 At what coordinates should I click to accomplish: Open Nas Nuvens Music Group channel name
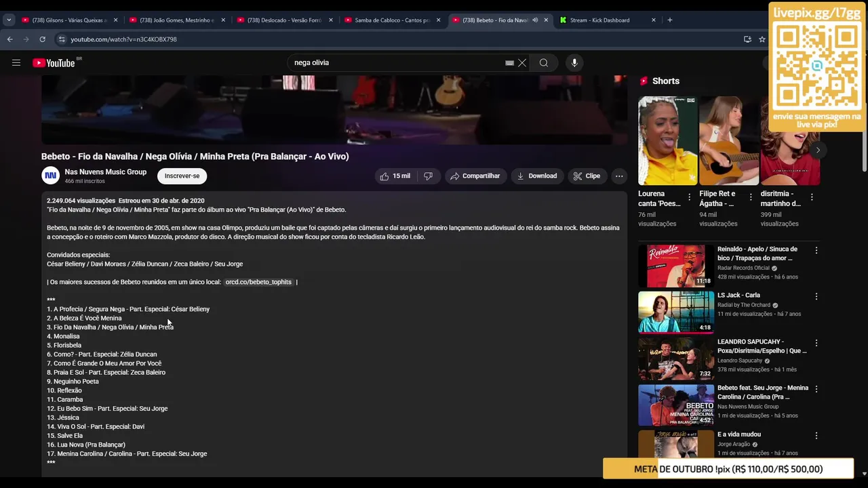[106, 172]
